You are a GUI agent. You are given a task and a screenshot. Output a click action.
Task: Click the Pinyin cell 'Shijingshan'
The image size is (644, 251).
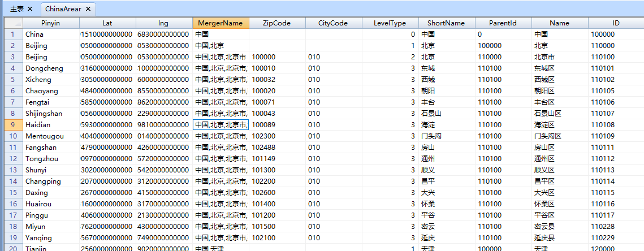pos(51,114)
